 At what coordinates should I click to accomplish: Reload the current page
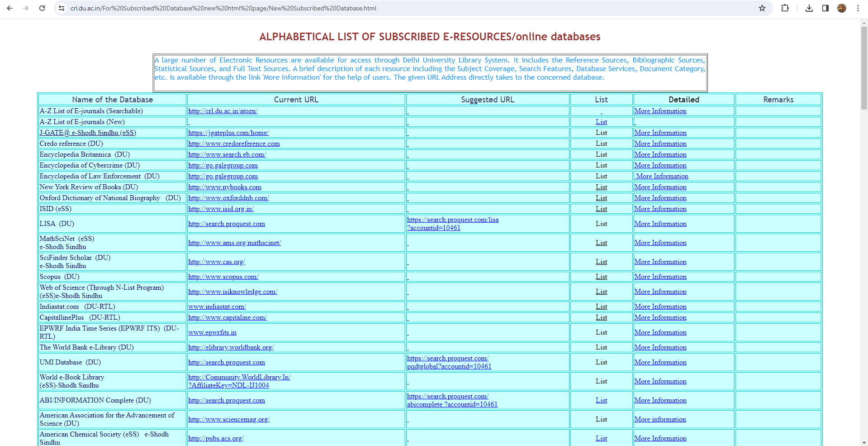(42, 8)
